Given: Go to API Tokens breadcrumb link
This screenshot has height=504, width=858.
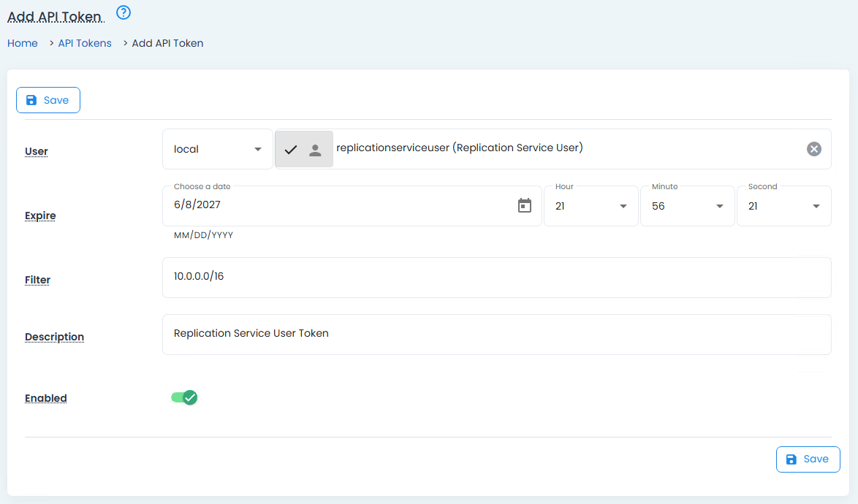Looking at the screenshot, I should pos(85,43).
